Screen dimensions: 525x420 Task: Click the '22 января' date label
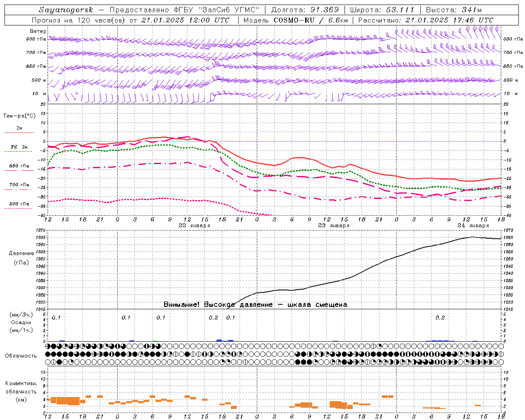pyautogui.click(x=194, y=226)
